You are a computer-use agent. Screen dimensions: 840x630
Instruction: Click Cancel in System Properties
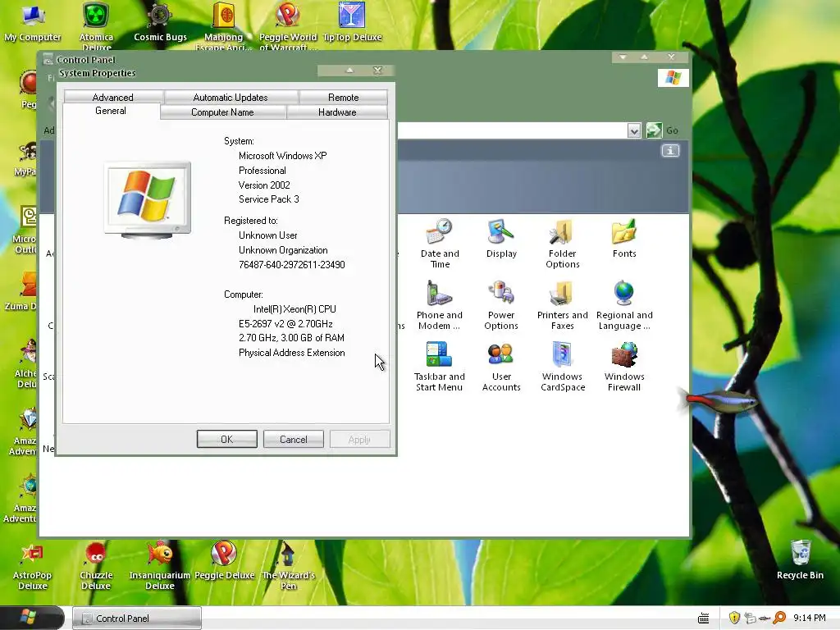tap(294, 440)
